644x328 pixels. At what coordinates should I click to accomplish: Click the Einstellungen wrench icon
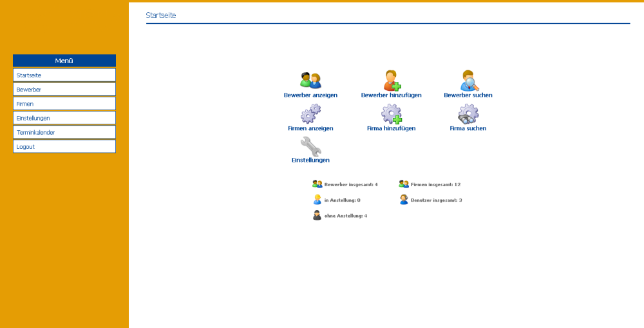coord(310,146)
